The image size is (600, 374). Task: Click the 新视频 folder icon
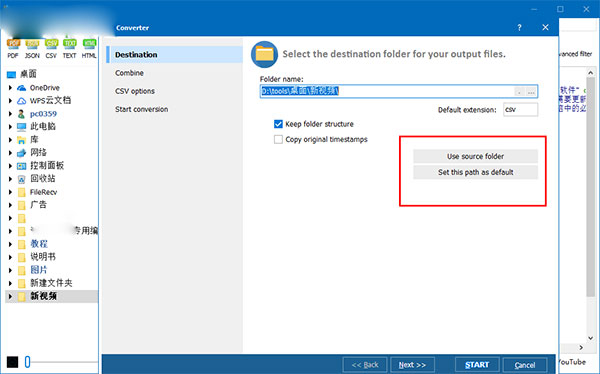pos(22,296)
